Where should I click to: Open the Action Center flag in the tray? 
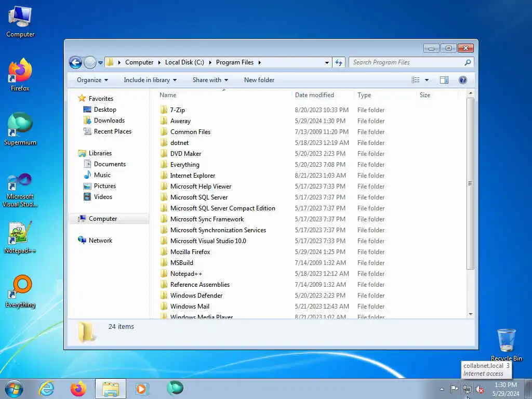click(454, 389)
